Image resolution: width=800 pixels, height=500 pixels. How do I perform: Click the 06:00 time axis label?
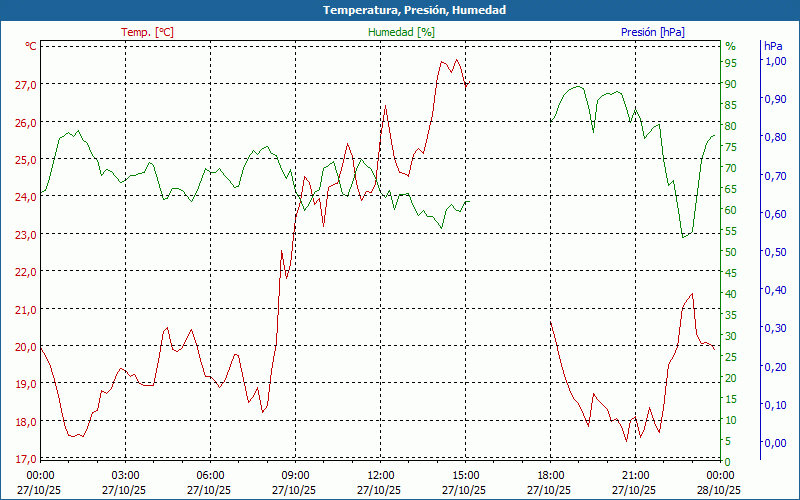[211, 475]
